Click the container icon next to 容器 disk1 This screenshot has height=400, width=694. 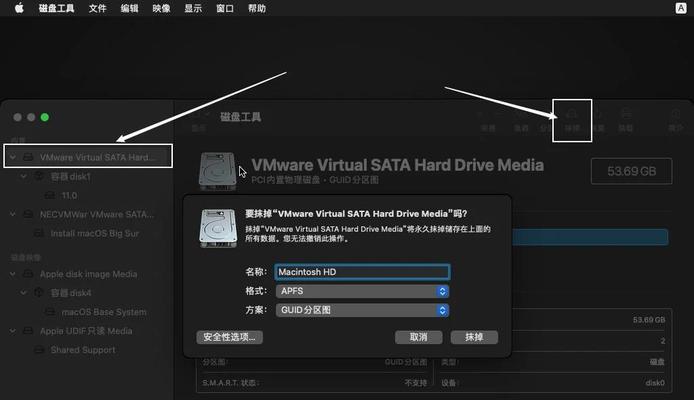(39, 177)
